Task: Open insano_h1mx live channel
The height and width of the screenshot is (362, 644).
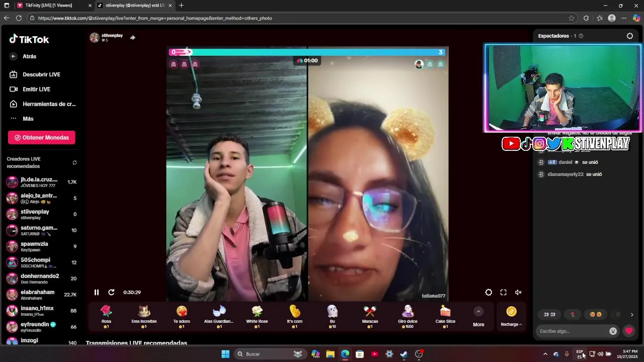Action: coord(42,311)
